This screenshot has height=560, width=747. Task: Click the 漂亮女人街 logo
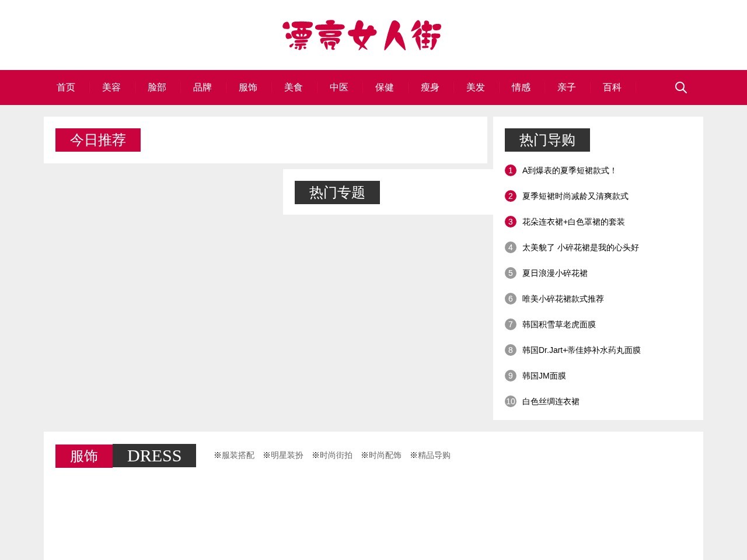tap(362, 35)
